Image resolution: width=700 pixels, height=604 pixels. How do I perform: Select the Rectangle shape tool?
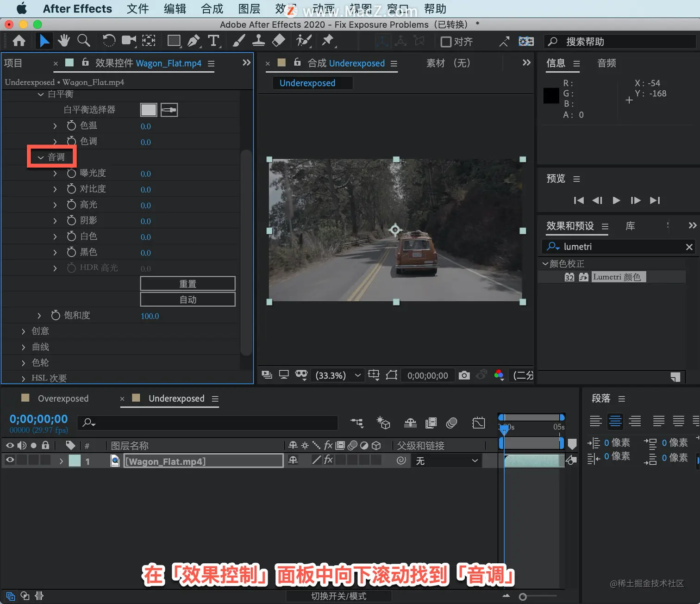tap(174, 41)
